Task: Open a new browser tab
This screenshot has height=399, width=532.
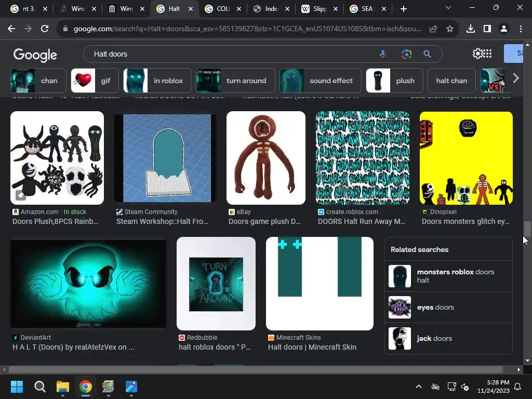Action: tap(403, 9)
